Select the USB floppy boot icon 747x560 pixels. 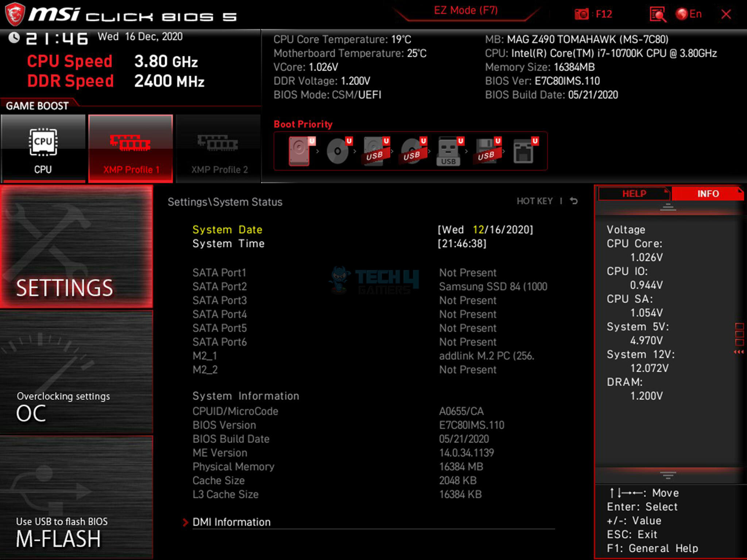[x=487, y=151]
